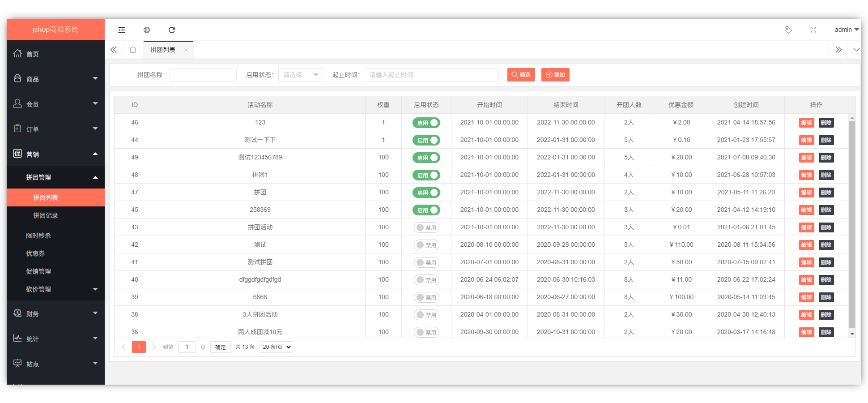868x403 pixels.
Task: Click the 统计 chart icon
Action: point(17,339)
